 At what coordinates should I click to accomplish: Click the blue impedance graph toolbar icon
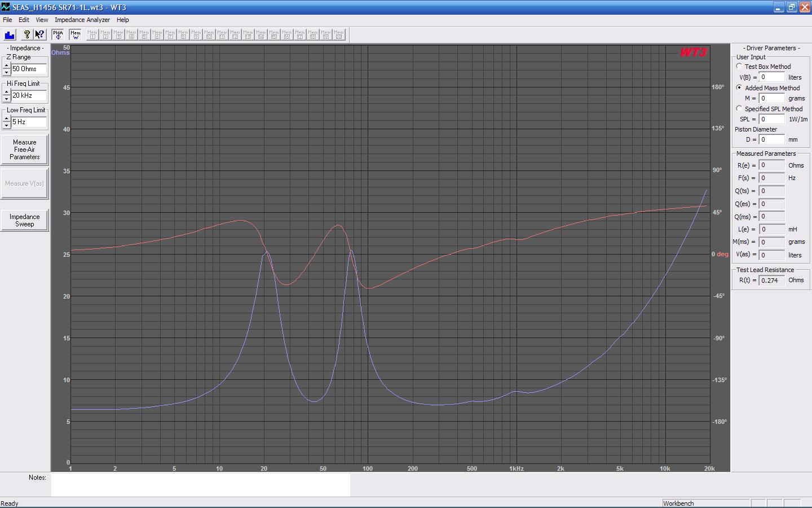pos(10,34)
